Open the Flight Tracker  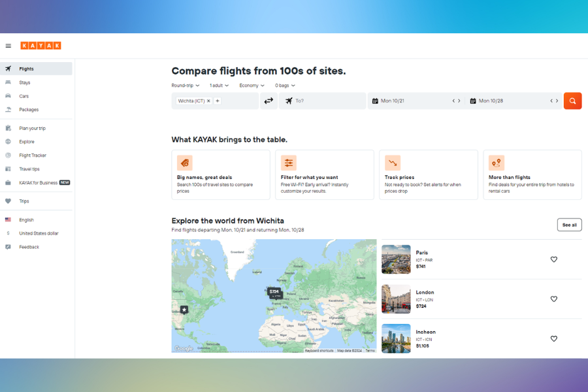coord(32,155)
